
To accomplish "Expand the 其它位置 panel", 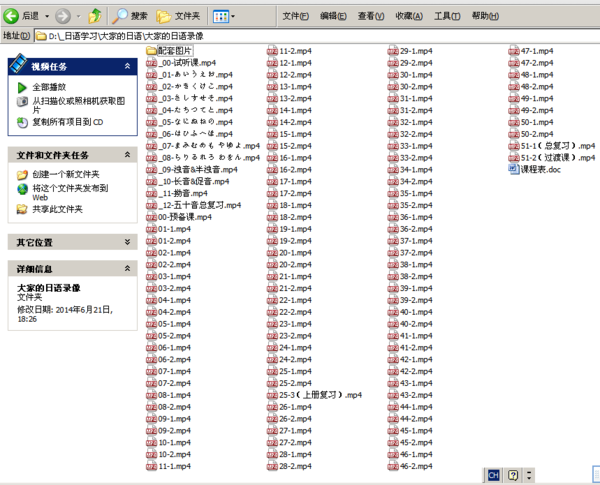I will 128,242.
